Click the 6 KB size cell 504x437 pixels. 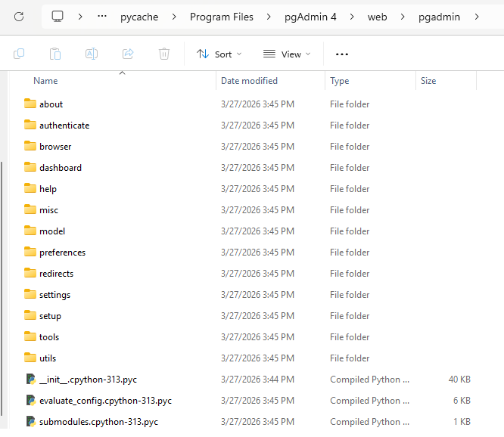coord(462,401)
